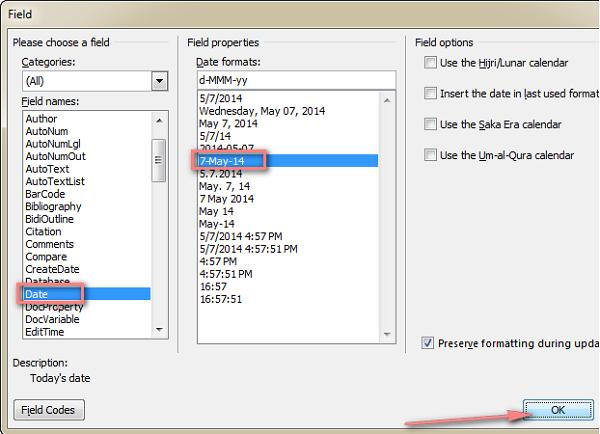Image resolution: width=600 pixels, height=434 pixels.
Task: Click in the Date formats text box
Action: (x=296, y=80)
